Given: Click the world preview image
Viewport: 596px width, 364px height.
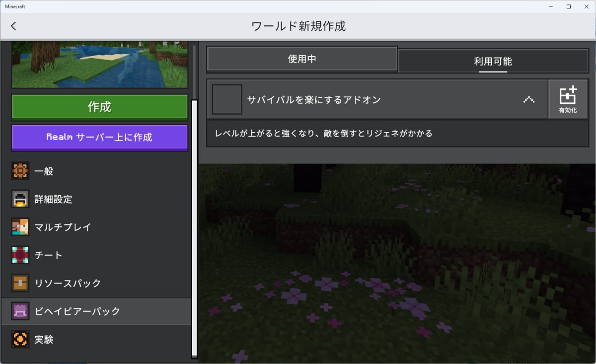Looking at the screenshot, I should pos(99,65).
